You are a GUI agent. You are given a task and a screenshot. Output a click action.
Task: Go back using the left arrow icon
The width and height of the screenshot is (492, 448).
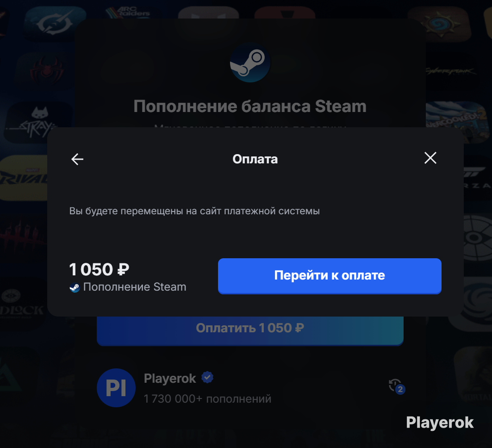77,159
